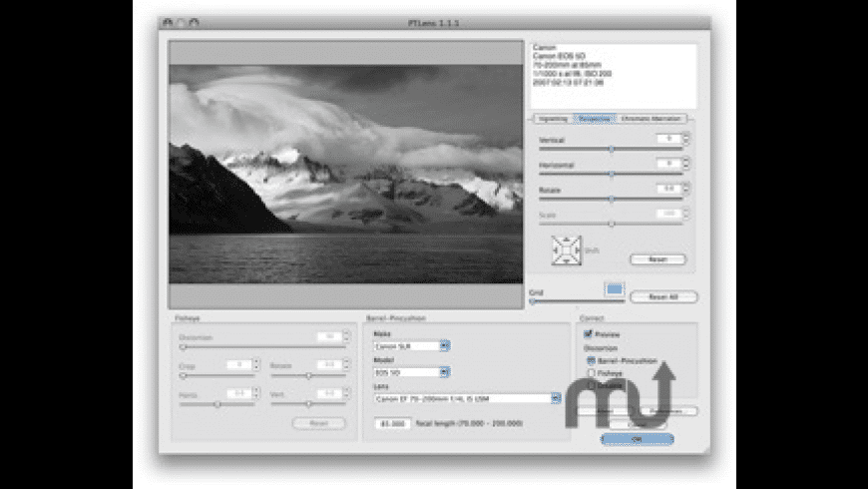Toggle the Preview checkbox

point(588,334)
